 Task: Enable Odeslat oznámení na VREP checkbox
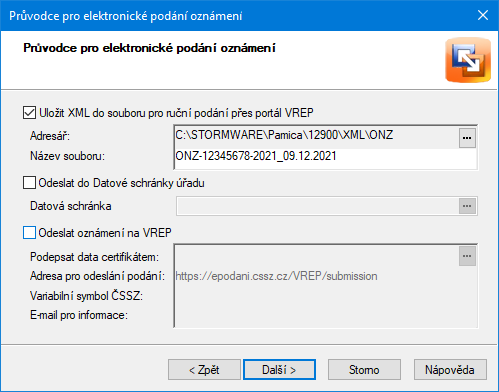point(29,232)
